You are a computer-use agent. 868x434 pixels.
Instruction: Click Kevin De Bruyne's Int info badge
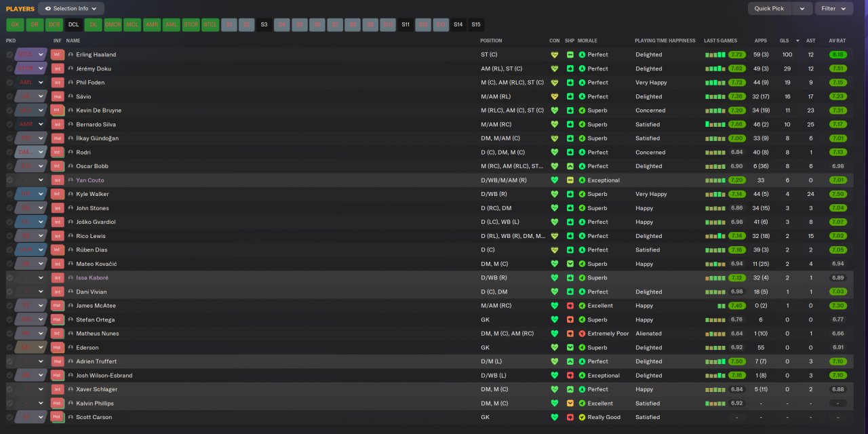tap(57, 111)
